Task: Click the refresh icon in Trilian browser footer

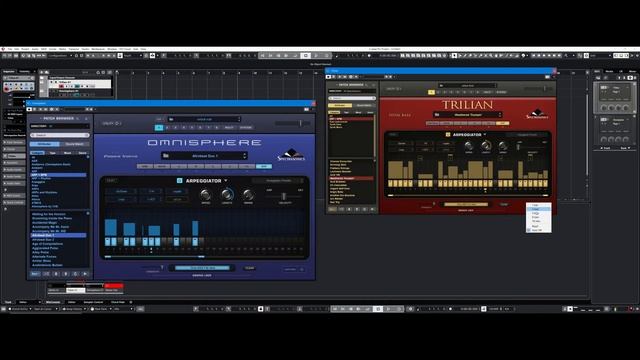Action: (364, 209)
